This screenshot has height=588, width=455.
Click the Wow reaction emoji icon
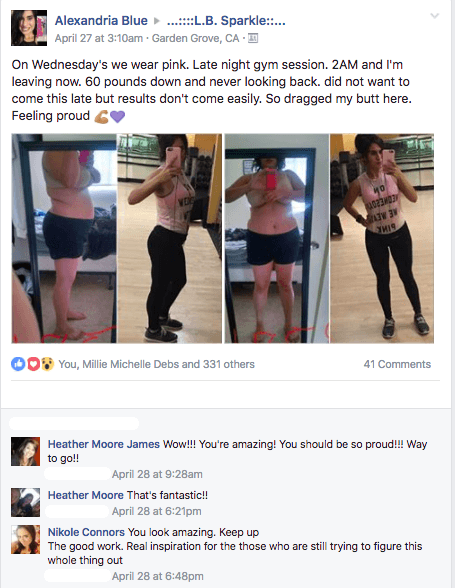(x=48, y=364)
